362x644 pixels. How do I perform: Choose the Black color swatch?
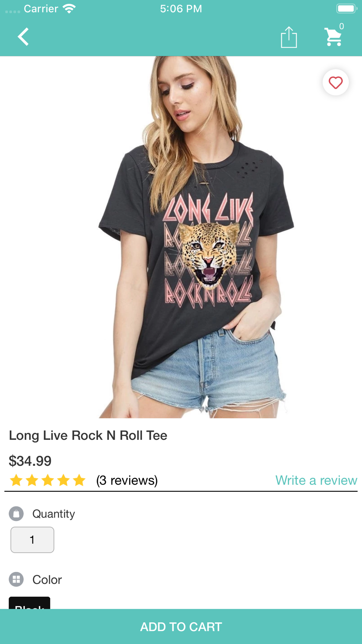29,603
